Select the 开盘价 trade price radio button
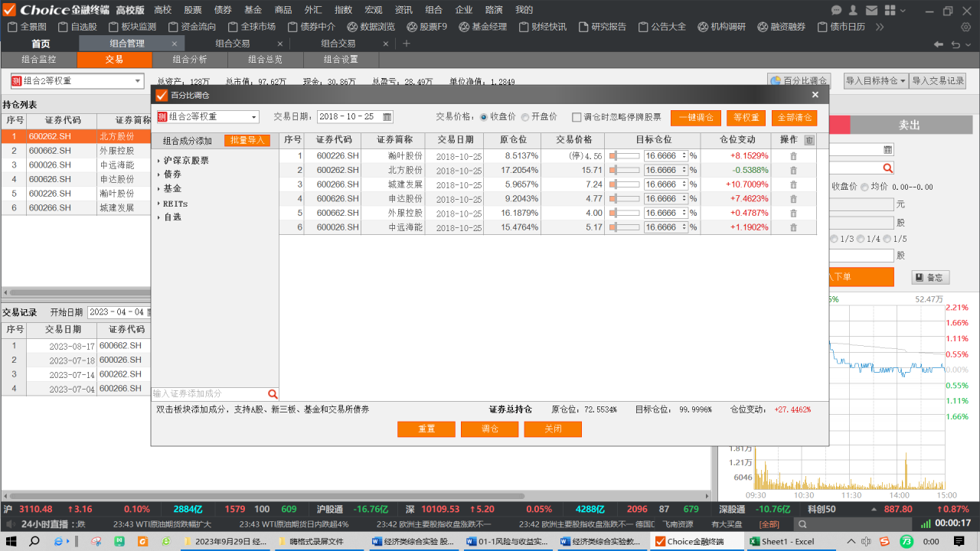 click(x=525, y=117)
